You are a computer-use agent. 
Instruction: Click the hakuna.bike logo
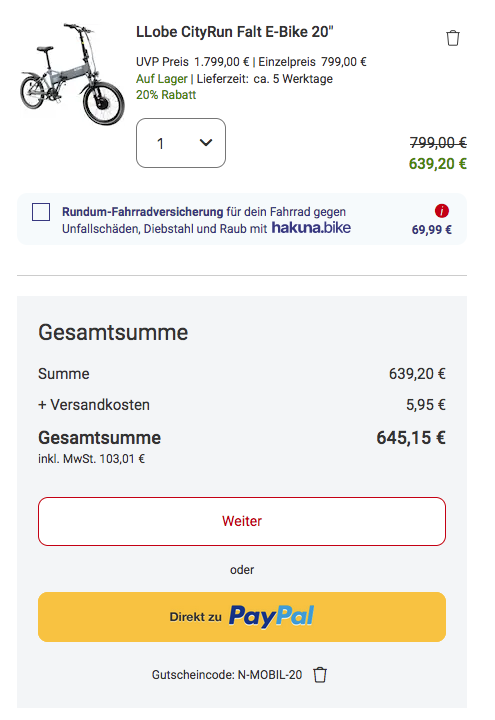pyautogui.click(x=311, y=227)
